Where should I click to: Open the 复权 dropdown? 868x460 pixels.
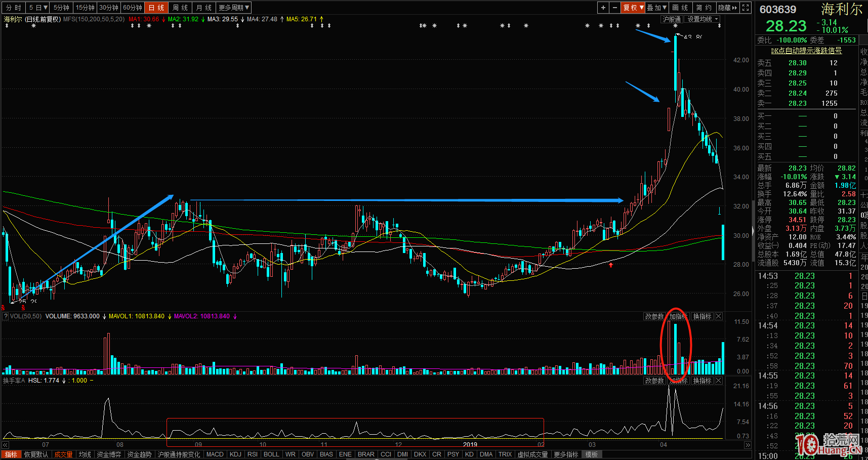(x=633, y=8)
